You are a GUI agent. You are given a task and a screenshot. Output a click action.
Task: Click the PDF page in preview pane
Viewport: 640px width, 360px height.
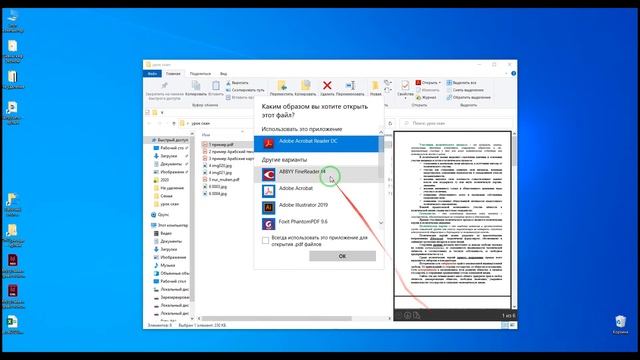point(452,213)
